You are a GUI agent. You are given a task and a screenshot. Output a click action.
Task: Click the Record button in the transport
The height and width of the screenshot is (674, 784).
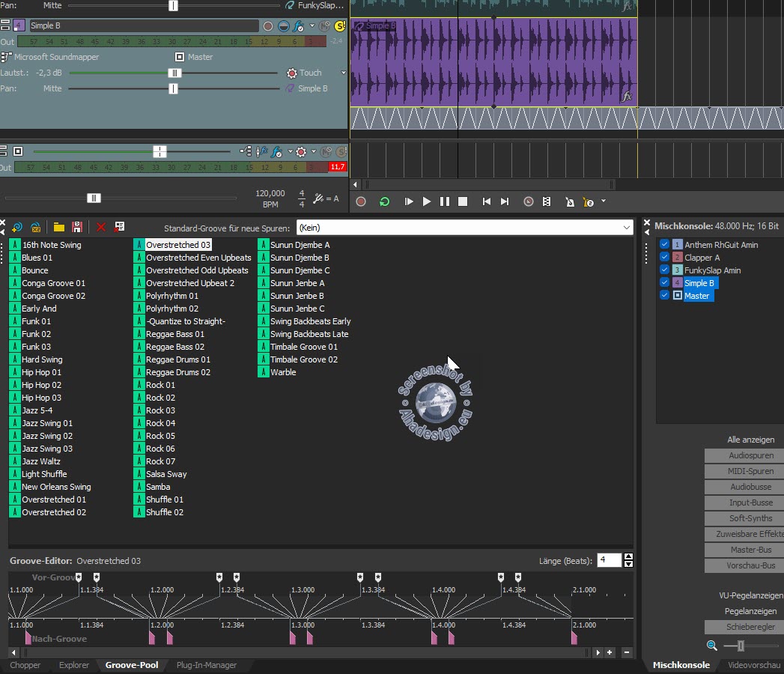361,201
